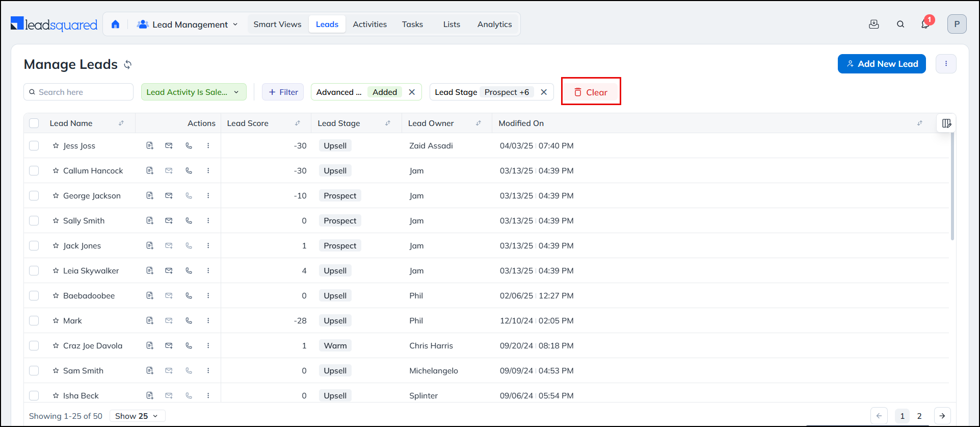
Task: Tick the checkbox for Sam Smith
Action: (x=34, y=371)
